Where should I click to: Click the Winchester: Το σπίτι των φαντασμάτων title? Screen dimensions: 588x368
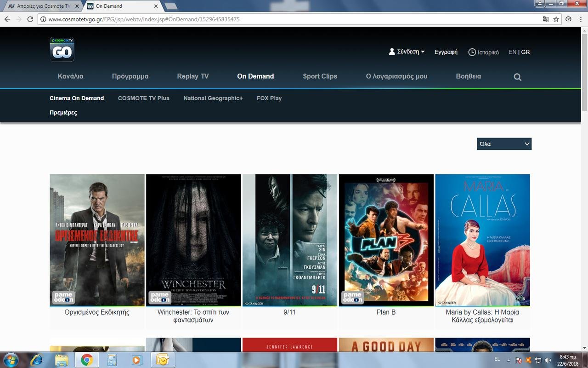click(x=193, y=316)
